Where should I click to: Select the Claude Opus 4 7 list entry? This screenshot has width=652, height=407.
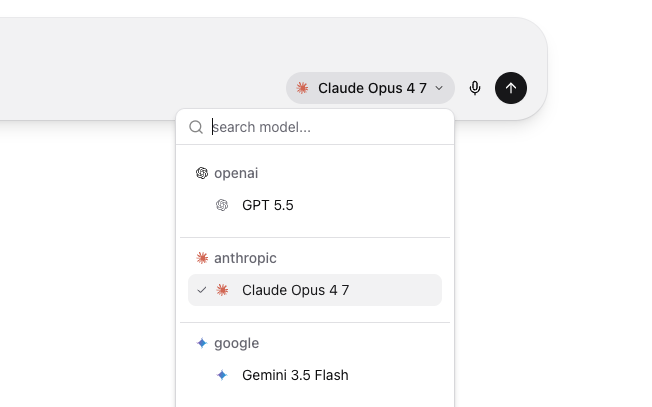click(315, 290)
